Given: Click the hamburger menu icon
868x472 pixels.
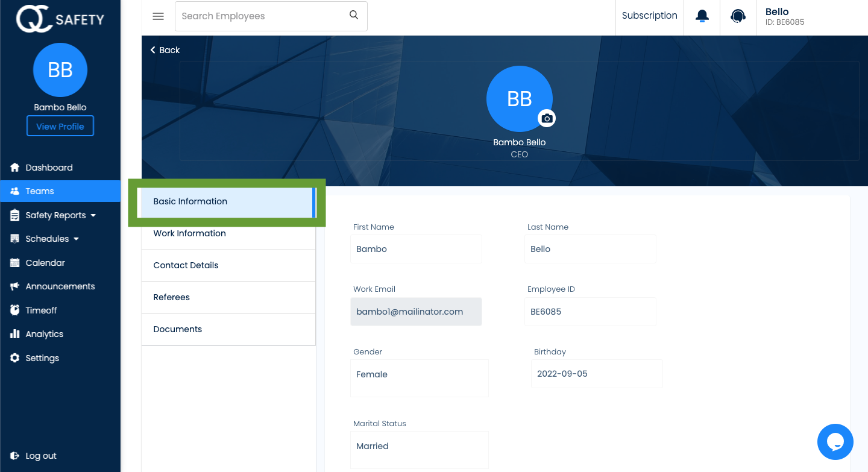Looking at the screenshot, I should (x=158, y=16).
